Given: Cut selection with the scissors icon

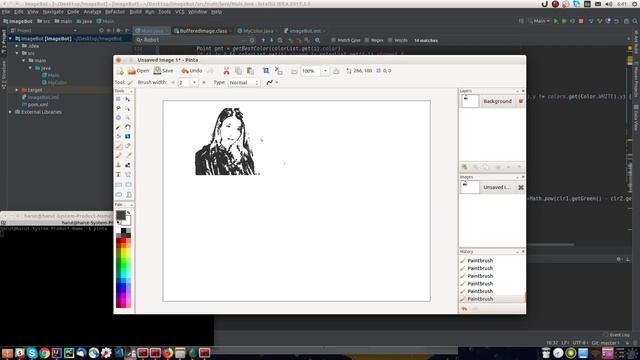Looking at the screenshot, I should (226, 71).
